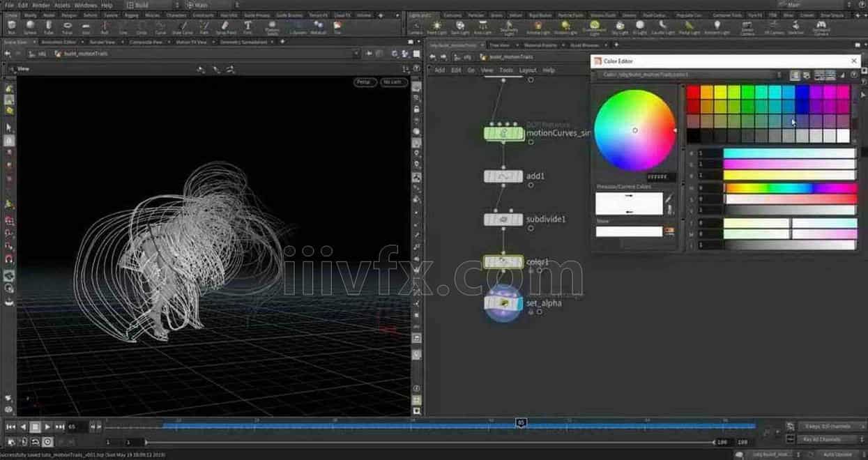This screenshot has height=460, width=868.
Task: Select the Draw Curve shelf tool
Action: (x=183, y=27)
